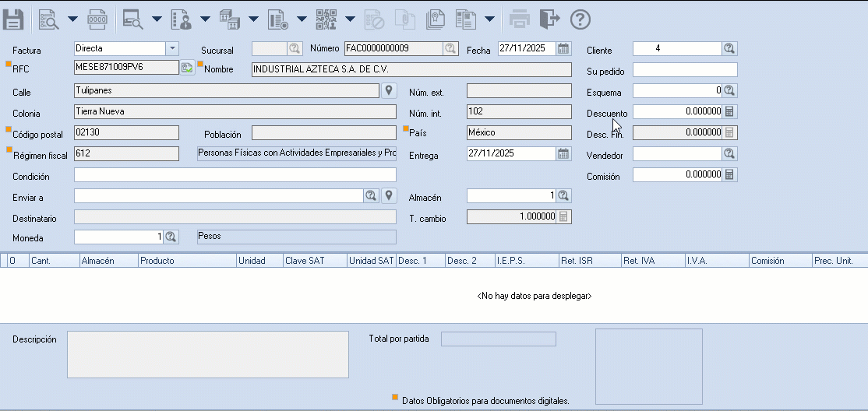
Task: Expand the arrow beside the QR icon
Action: [350, 19]
